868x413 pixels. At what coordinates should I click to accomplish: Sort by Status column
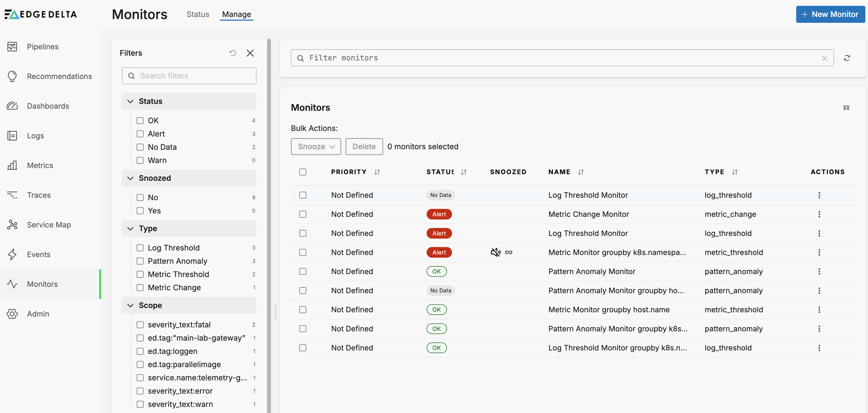[464, 172]
